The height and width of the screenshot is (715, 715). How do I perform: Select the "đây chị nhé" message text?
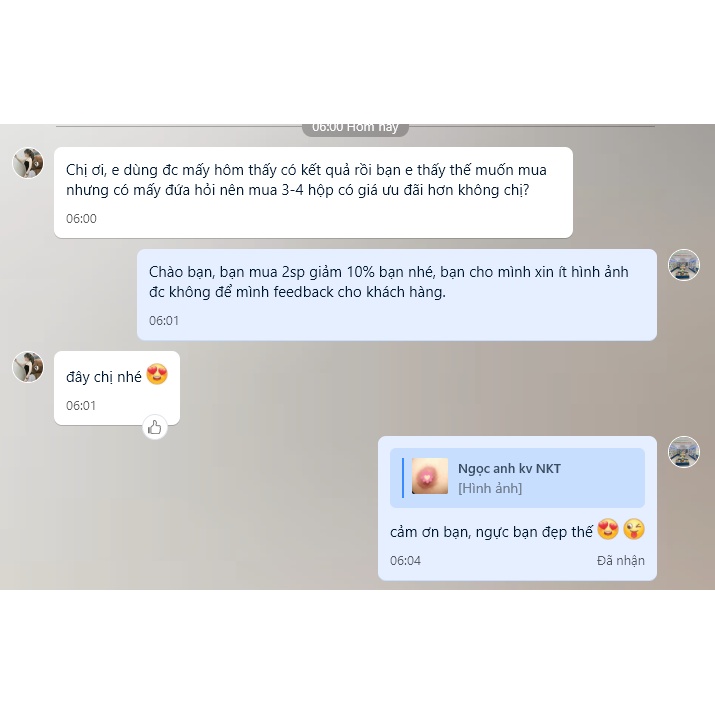(x=104, y=377)
